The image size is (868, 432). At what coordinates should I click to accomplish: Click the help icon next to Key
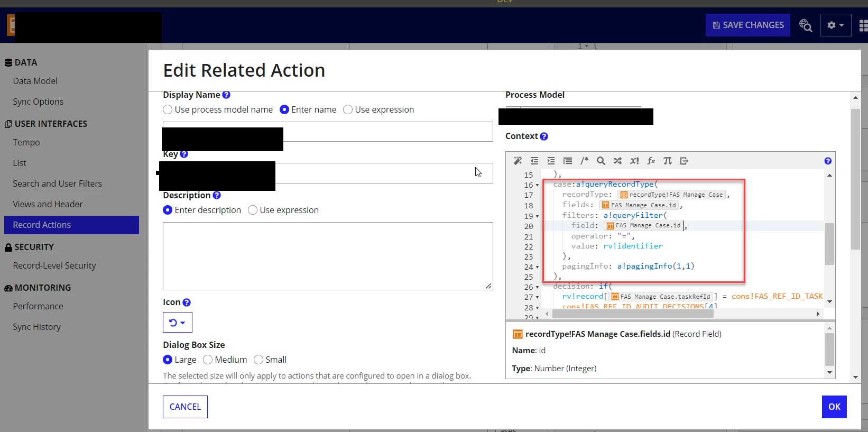tap(184, 154)
